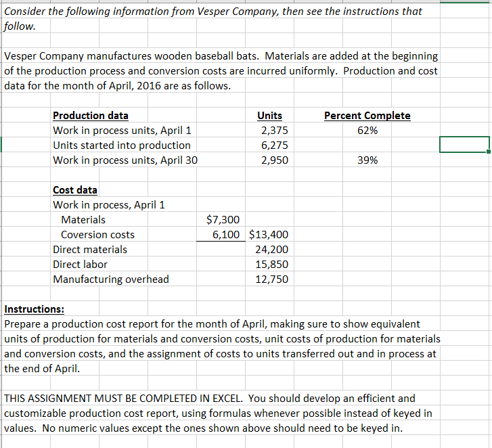Select the $7,300 materials cost cell

(x=223, y=220)
